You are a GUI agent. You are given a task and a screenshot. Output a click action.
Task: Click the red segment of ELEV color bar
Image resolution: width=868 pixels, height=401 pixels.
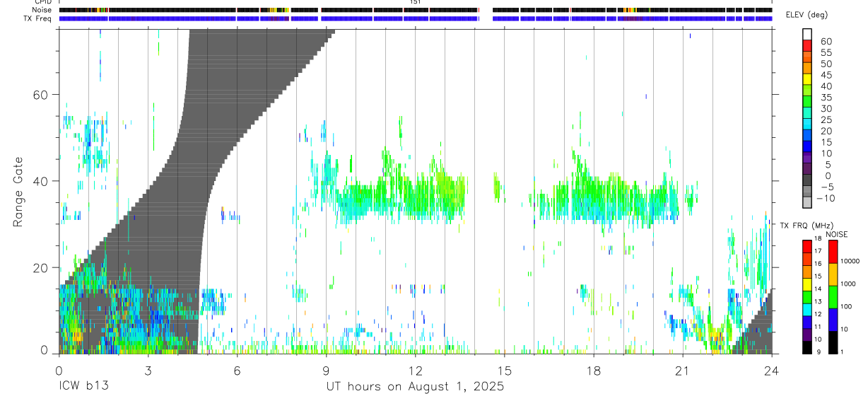[807, 45]
